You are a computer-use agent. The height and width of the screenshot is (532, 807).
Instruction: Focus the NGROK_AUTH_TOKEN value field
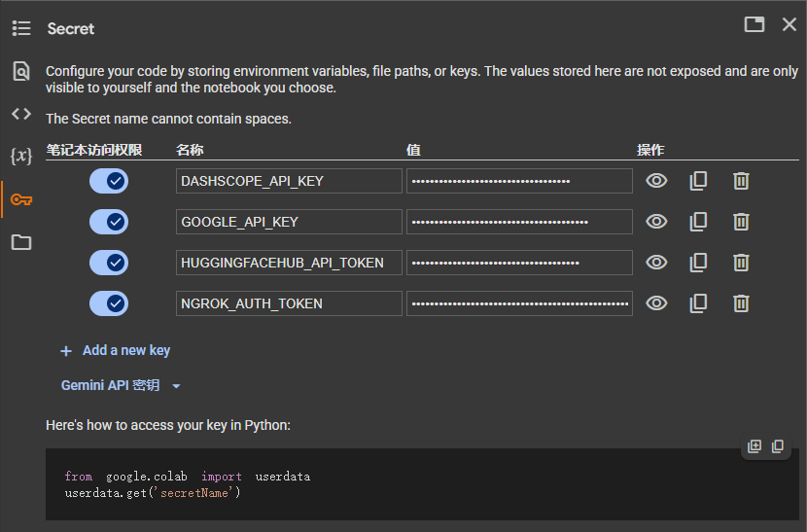click(x=519, y=303)
